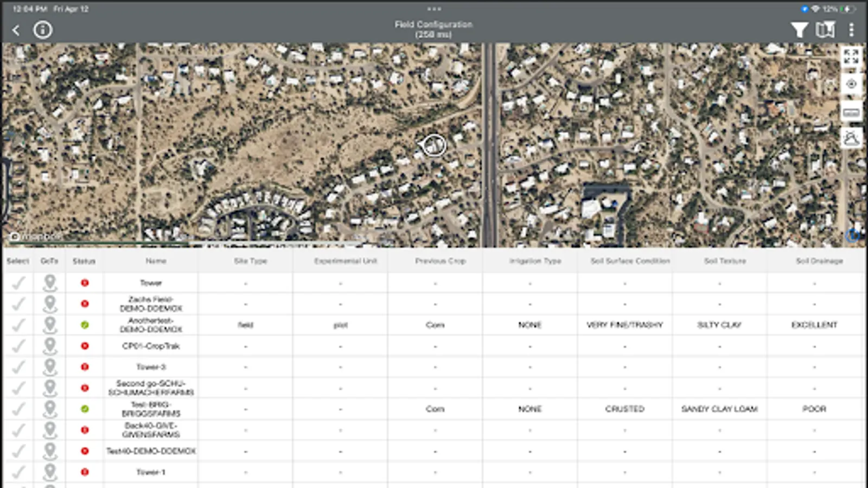Toggle the Select checkmark for CP01-CropTrak

(x=19, y=346)
